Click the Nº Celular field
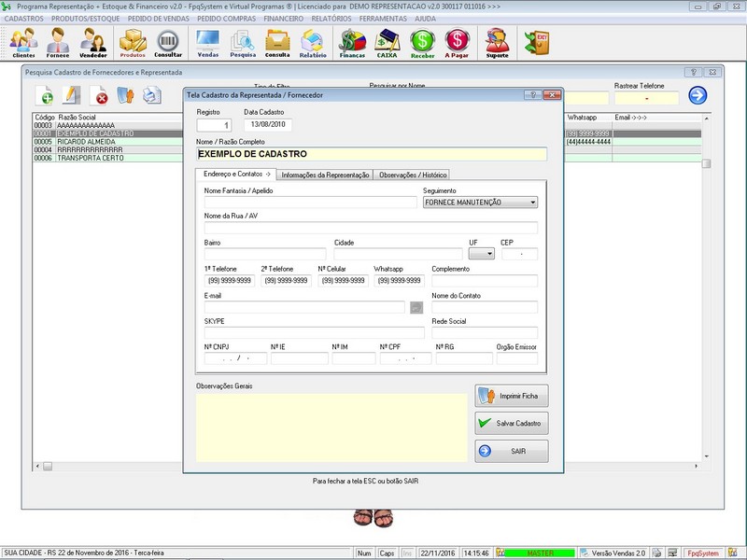 click(x=343, y=281)
